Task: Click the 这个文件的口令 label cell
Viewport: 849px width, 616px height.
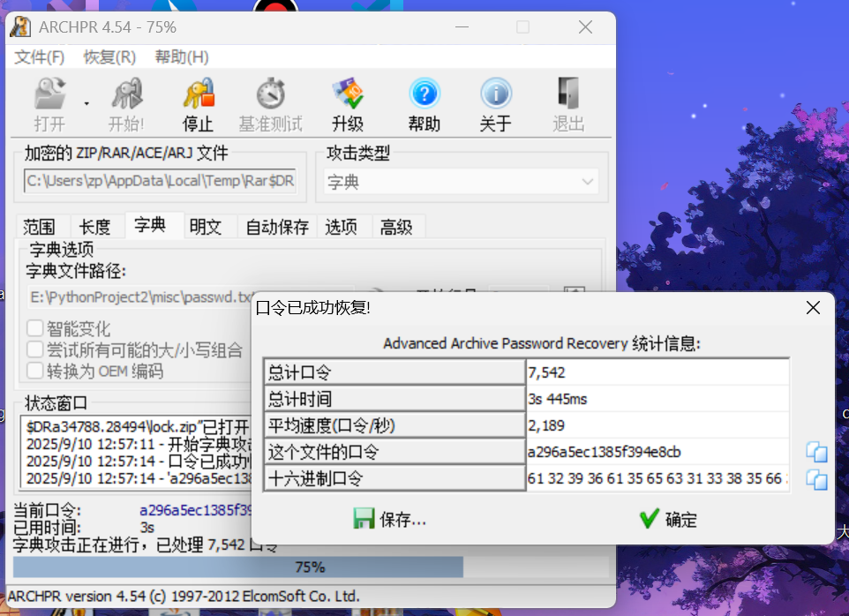Action: pyautogui.click(x=394, y=452)
